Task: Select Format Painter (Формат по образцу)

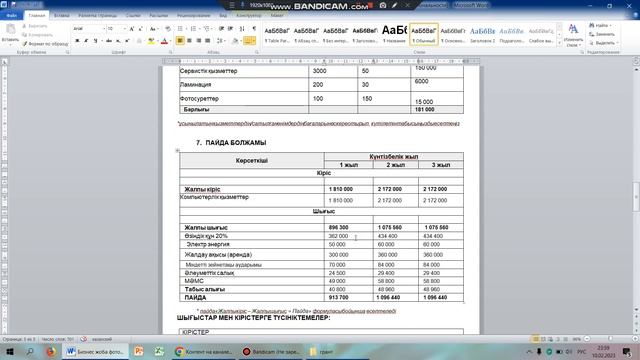Action: coord(45,44)
